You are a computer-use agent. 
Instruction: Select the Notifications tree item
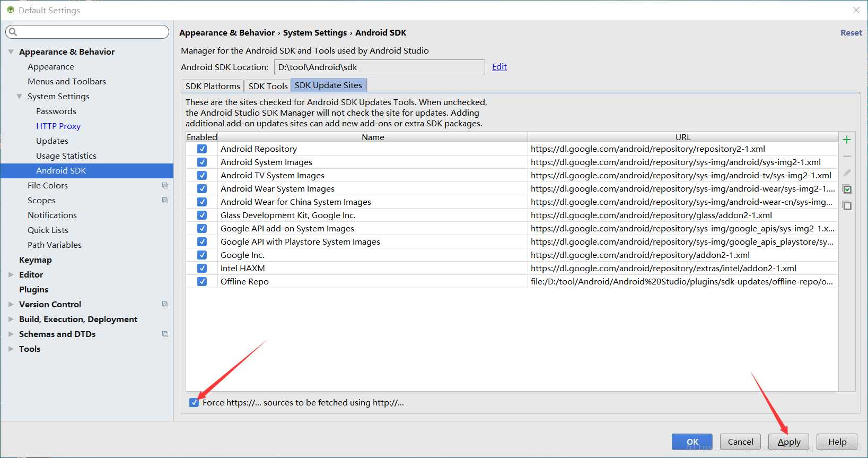(52, 215)
